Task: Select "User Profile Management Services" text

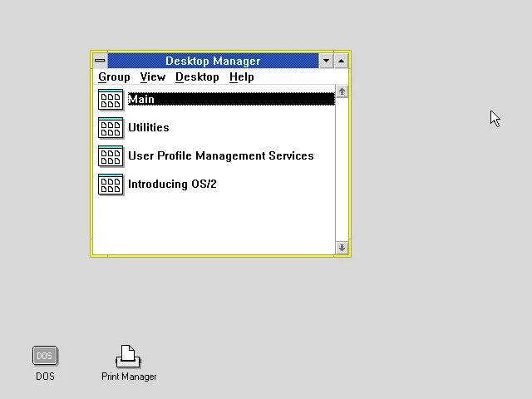Action: 221,155
